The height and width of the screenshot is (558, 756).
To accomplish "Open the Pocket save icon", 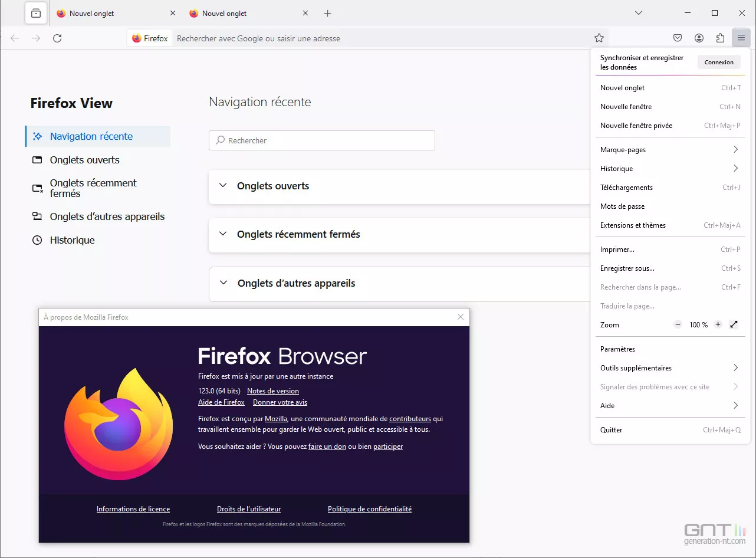I will tap(678, 38).
